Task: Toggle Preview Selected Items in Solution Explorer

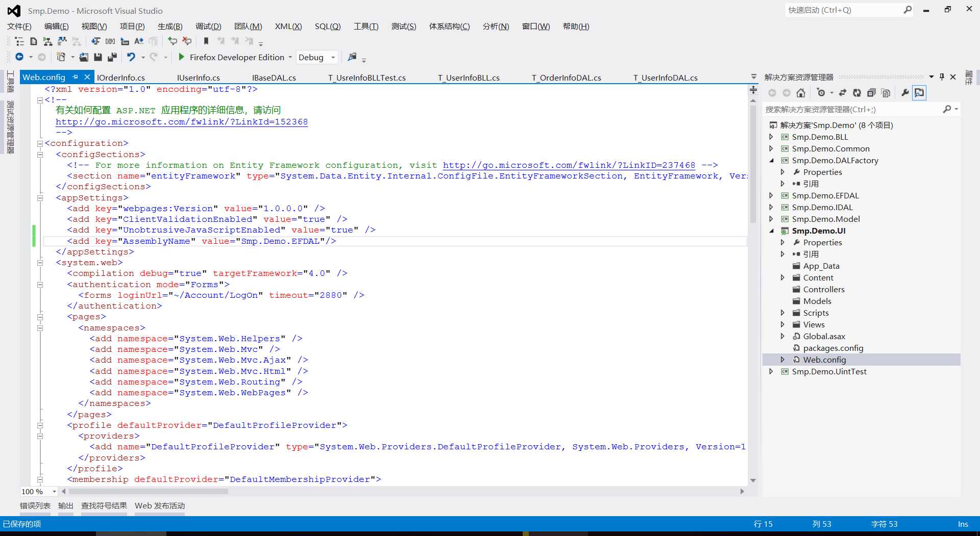Action: coord(919,93)
